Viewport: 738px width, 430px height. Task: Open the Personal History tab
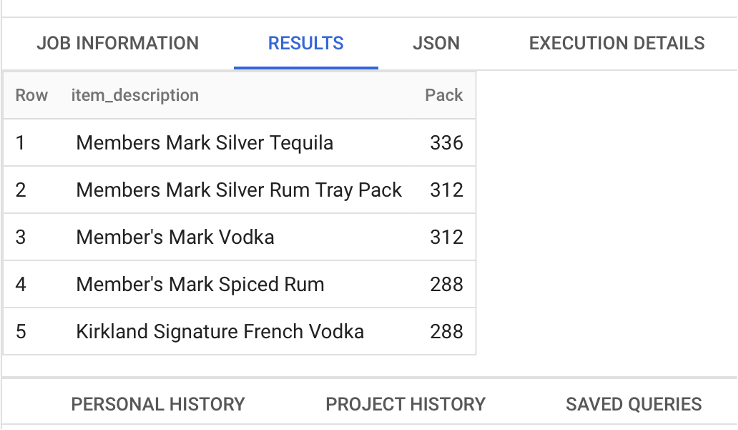[158, 404]
